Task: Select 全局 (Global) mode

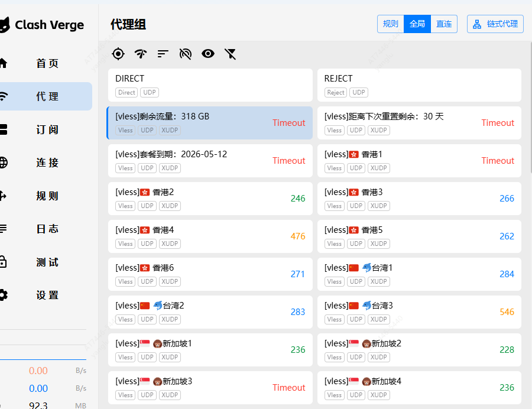Action: pos(417,24)
